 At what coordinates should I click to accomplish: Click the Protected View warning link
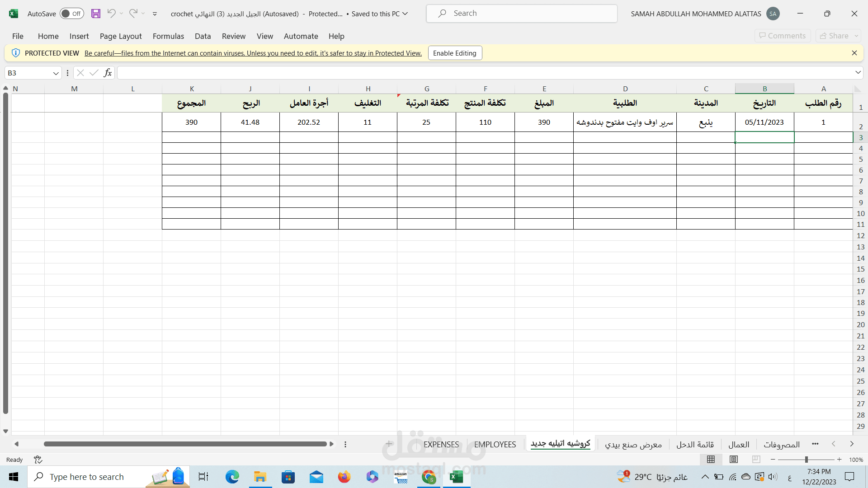tap(253, 53)
